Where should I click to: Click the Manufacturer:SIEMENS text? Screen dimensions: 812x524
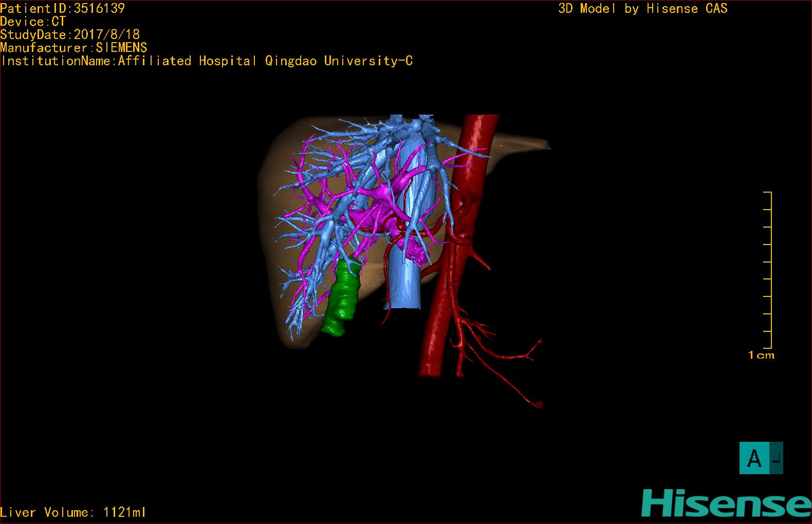(73, 48)
